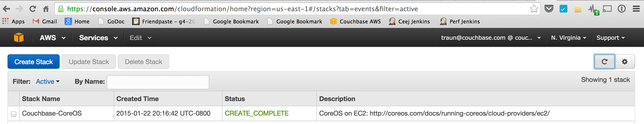The image size is (644, 124).
Task: Expand the Active filter dropdown
Action: [47, 81]
